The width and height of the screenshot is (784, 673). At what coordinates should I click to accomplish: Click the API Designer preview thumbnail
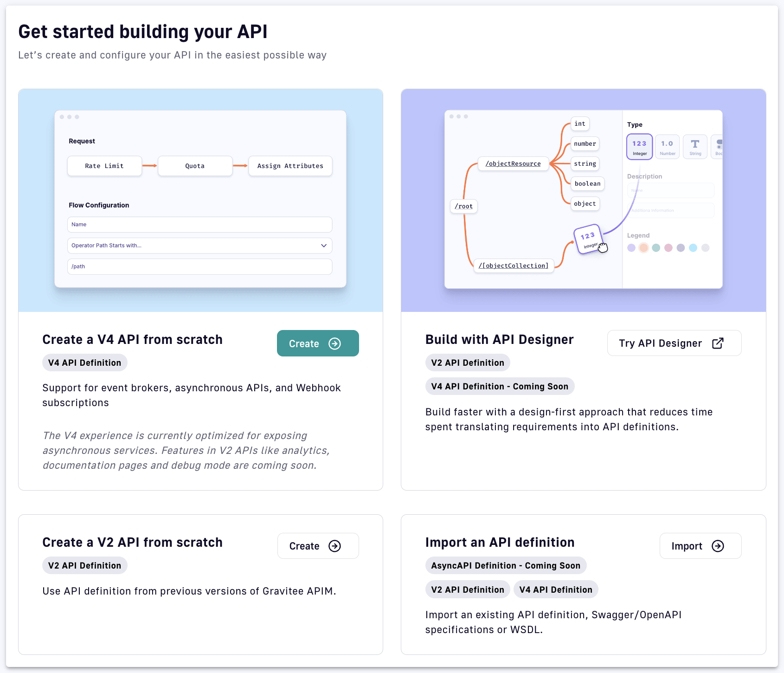tap(583, 200)
